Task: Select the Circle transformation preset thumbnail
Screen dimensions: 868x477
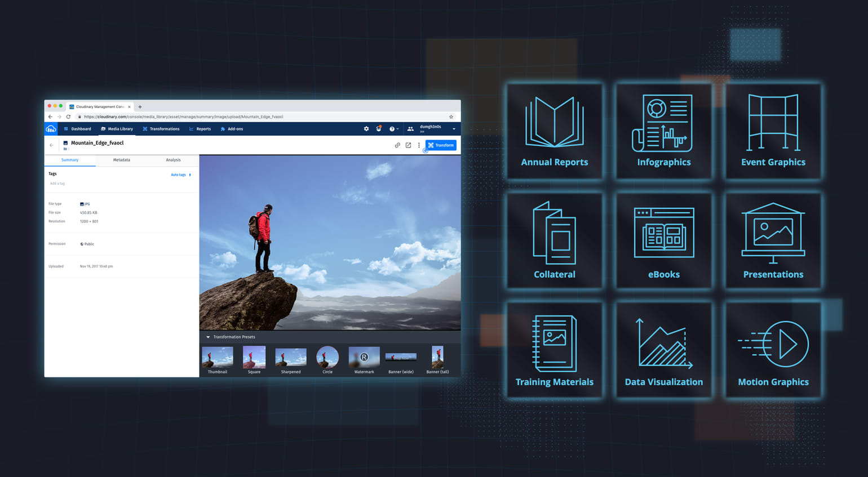Action: tap(327, 356)
